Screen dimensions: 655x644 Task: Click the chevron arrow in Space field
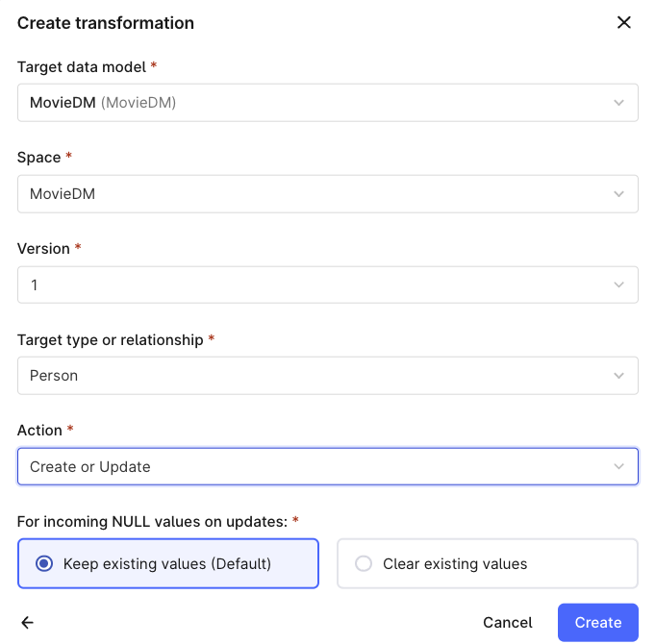point(618,194)
